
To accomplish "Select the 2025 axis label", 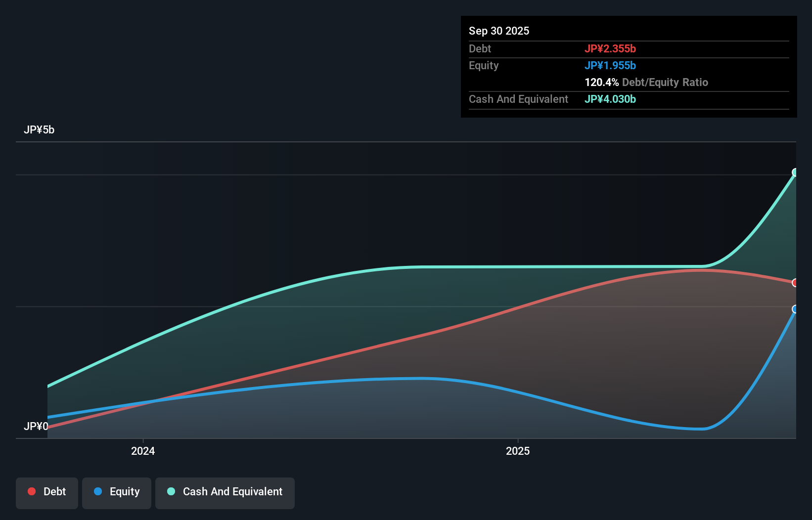I will tap(517, 450).
